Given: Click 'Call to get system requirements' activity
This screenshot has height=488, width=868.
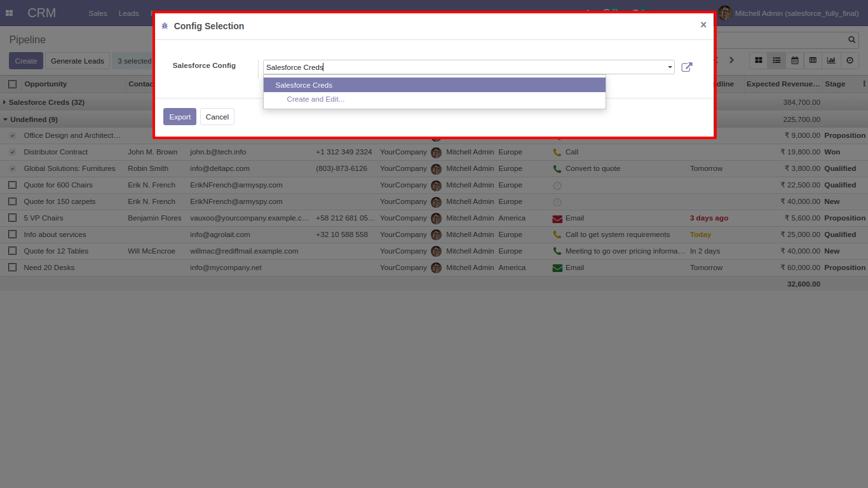Looking at the screenshot, I should pyautogui.click(x=618, y=235).
